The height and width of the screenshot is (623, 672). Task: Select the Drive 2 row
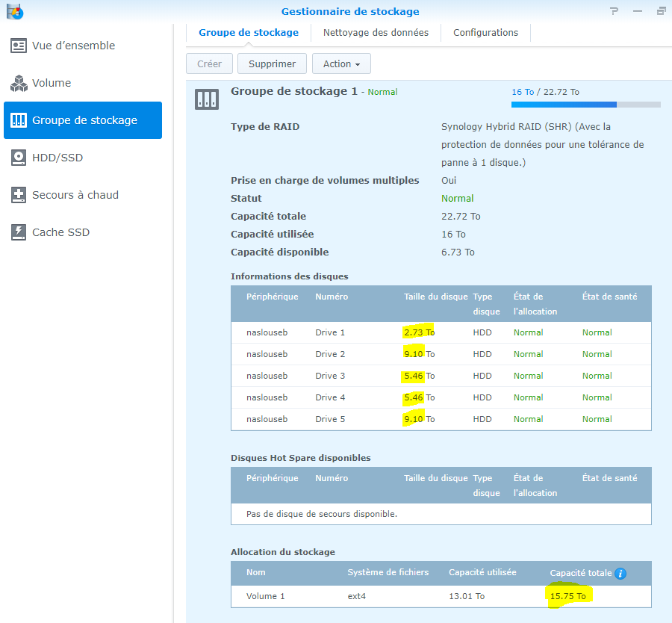(441, 354)
